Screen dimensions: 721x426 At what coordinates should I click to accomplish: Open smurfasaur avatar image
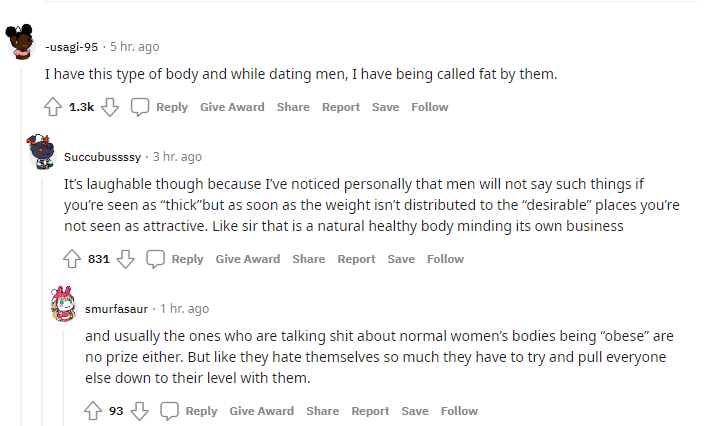coord(63,304)
